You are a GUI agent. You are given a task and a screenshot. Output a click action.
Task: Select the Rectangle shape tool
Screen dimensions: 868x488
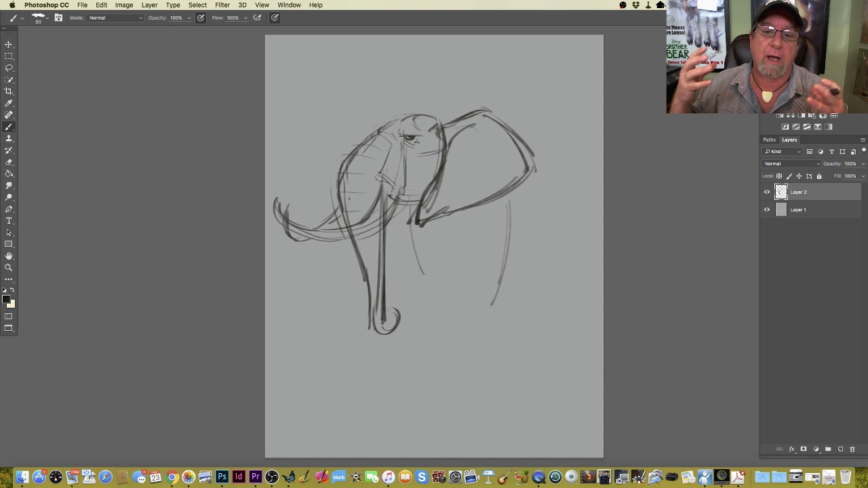9,244
